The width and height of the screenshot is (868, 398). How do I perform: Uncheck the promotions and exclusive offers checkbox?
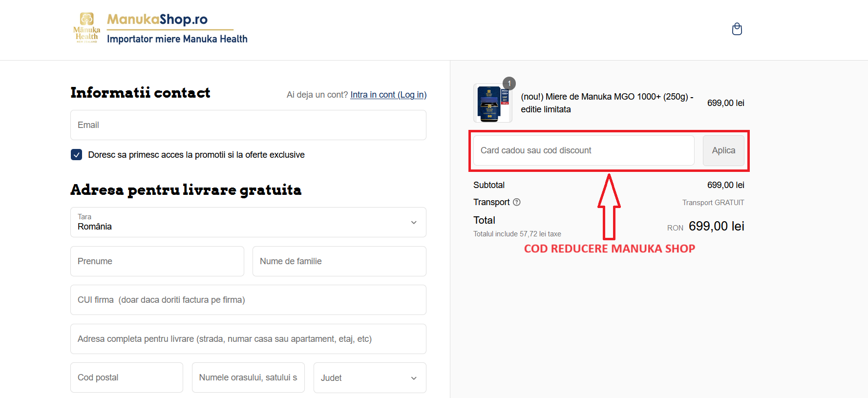[76, 155]
